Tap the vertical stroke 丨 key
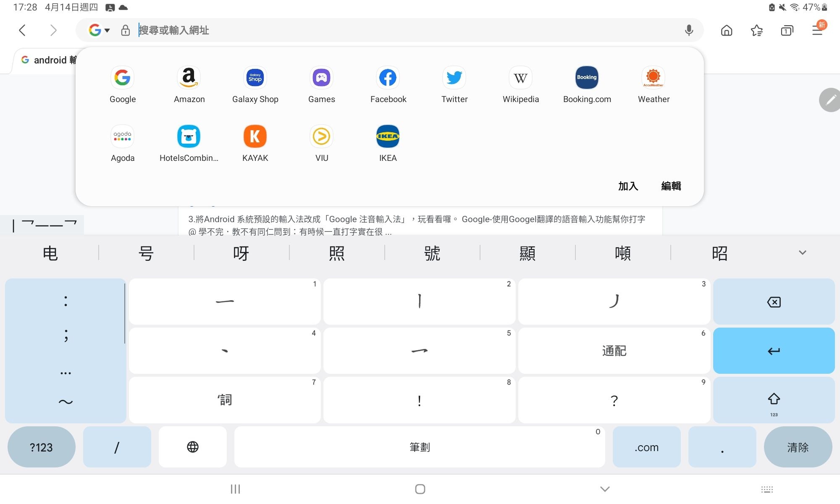 [419, 302]
